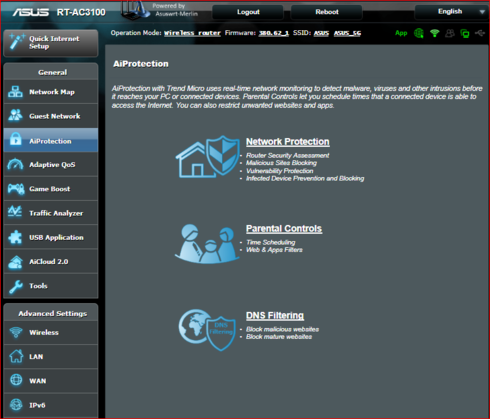Viewport: 490px width, 419px height.
Task: Click the green WiFi status icon
Action: 434,33
